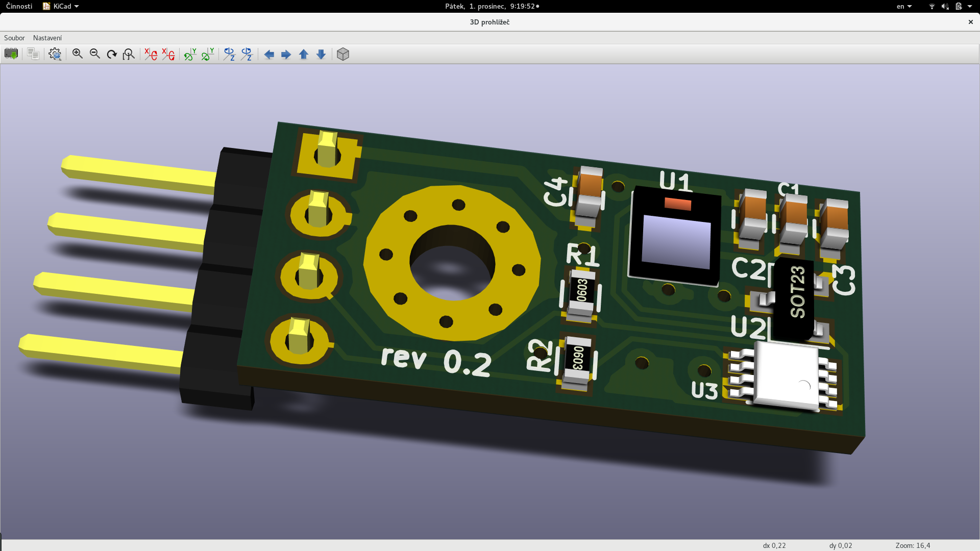Image resolution: width=980 pixels, height=551 pixels.
Task: Click the Zoom out magnifier
Action: [95, 54]
